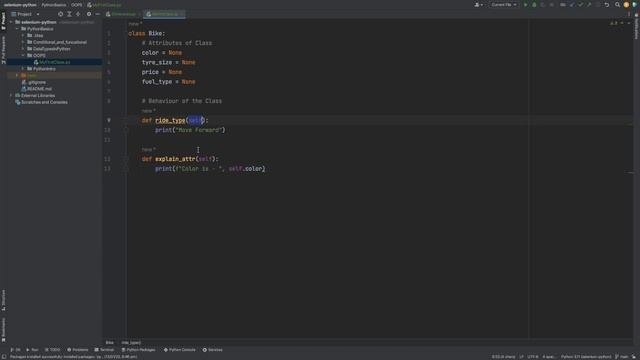
Task: Open the Current File run configuration dropdown
Action: coord(504,5)
